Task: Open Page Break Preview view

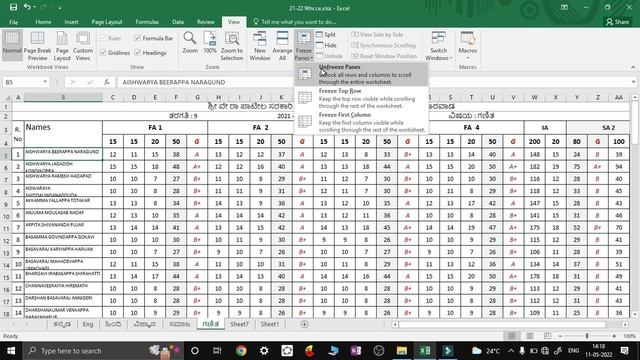Action: coord(37,46)
